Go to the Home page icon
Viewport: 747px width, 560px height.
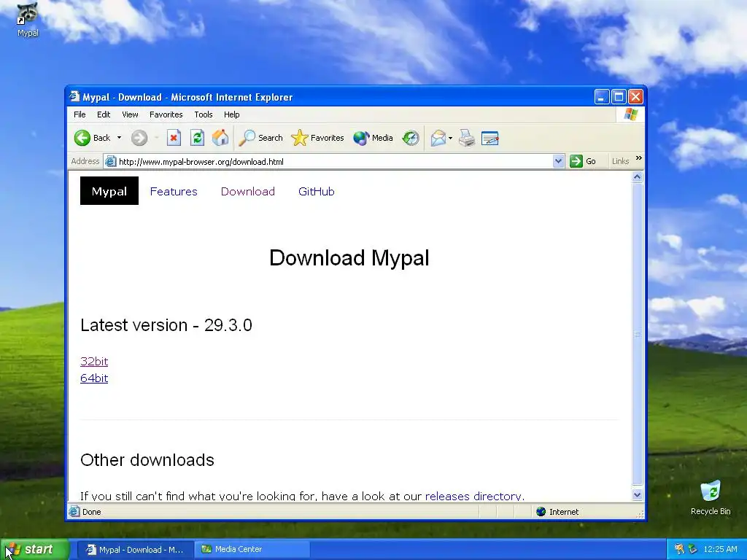tap(220, 138)
